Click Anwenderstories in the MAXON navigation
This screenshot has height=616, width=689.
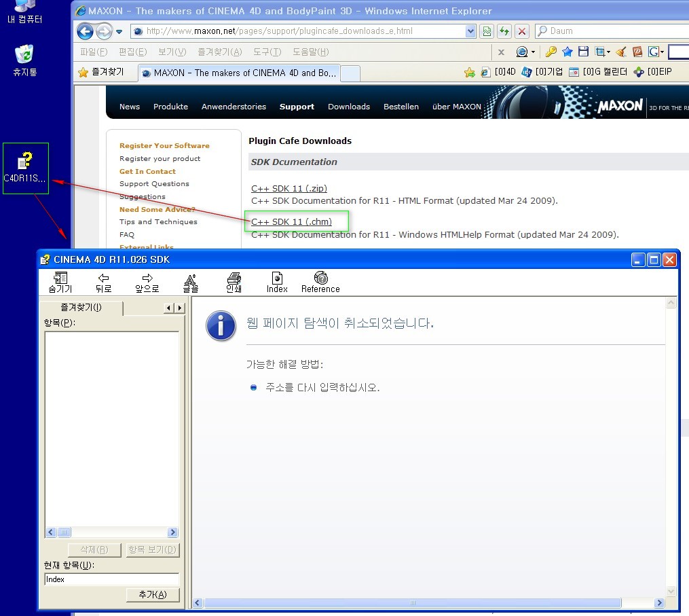click(x=234, y=107)
